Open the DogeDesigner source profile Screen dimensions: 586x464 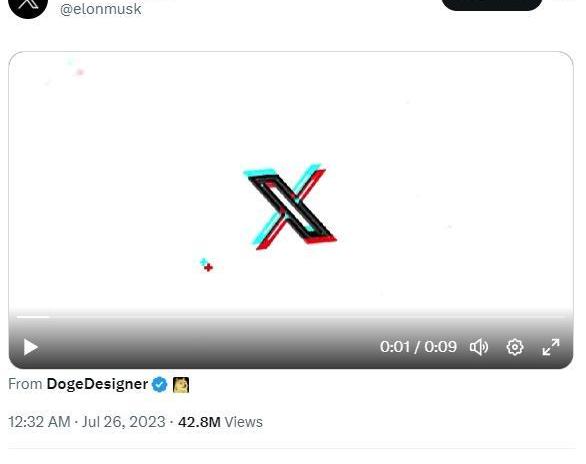97,384
